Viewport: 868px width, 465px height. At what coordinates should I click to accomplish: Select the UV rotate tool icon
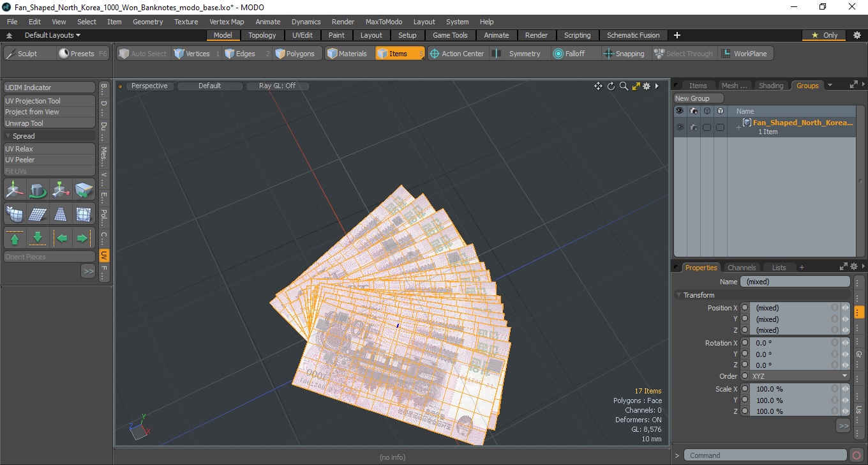[x=38, y=190]
